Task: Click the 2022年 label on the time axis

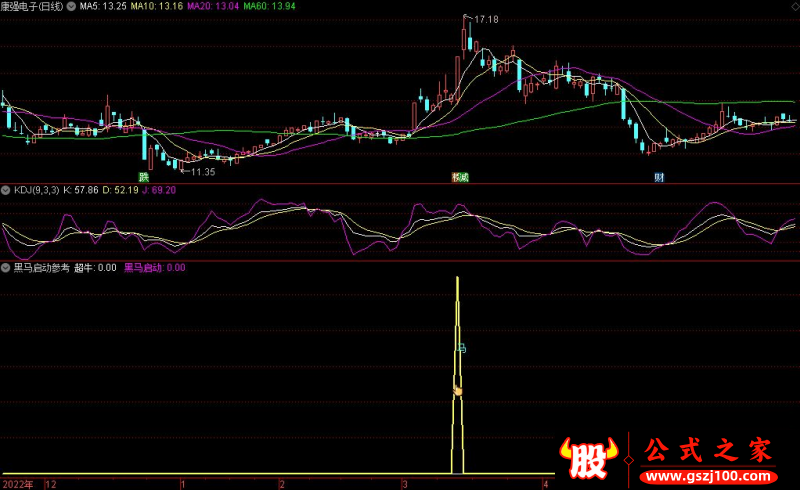Action: click(x=17, y=483)
